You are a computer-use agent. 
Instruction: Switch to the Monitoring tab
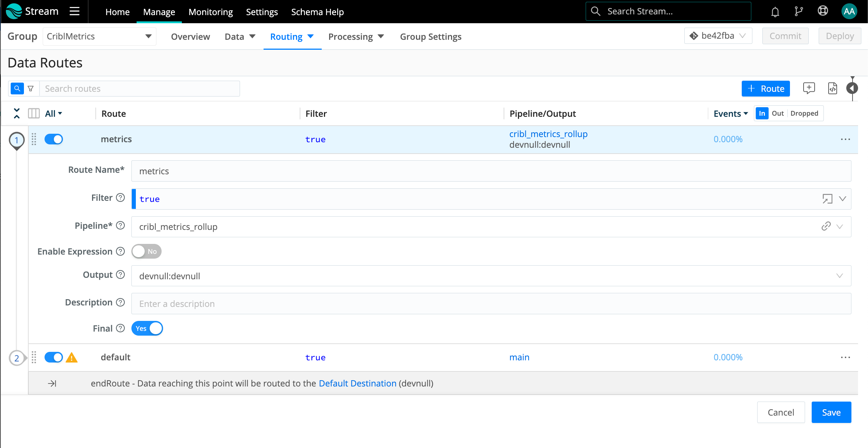(x=210, y=11)
